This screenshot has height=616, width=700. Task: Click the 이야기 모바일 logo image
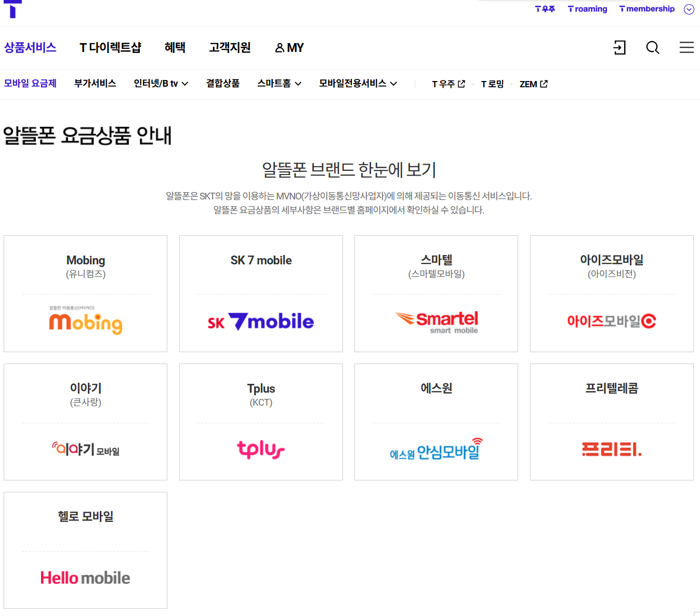(x=86, y=449)
